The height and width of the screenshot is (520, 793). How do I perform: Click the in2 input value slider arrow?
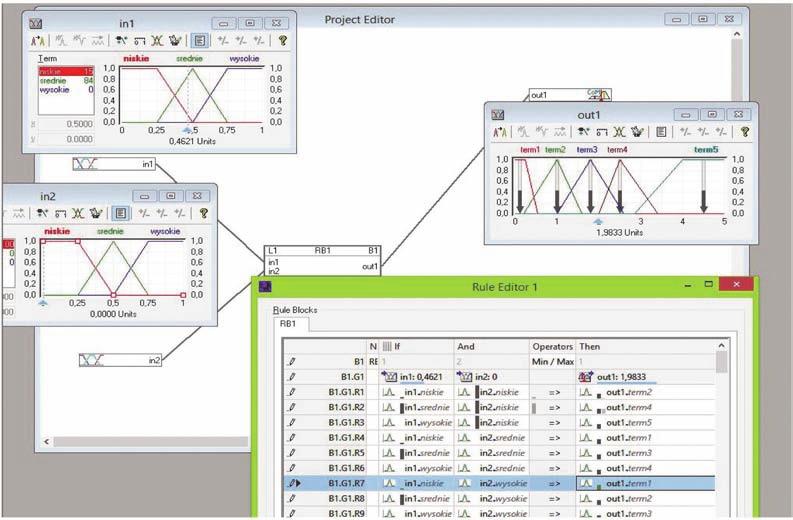pos(43,303)
